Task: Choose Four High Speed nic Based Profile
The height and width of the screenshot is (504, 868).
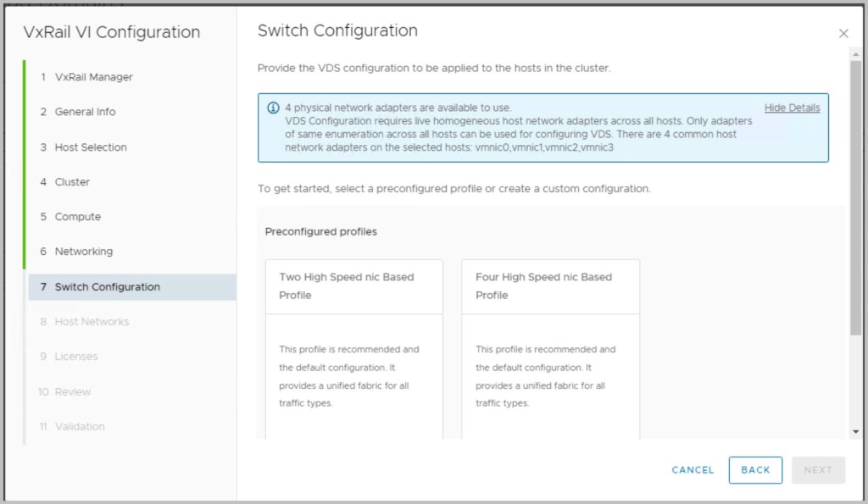Action: (x=550, y=286)
